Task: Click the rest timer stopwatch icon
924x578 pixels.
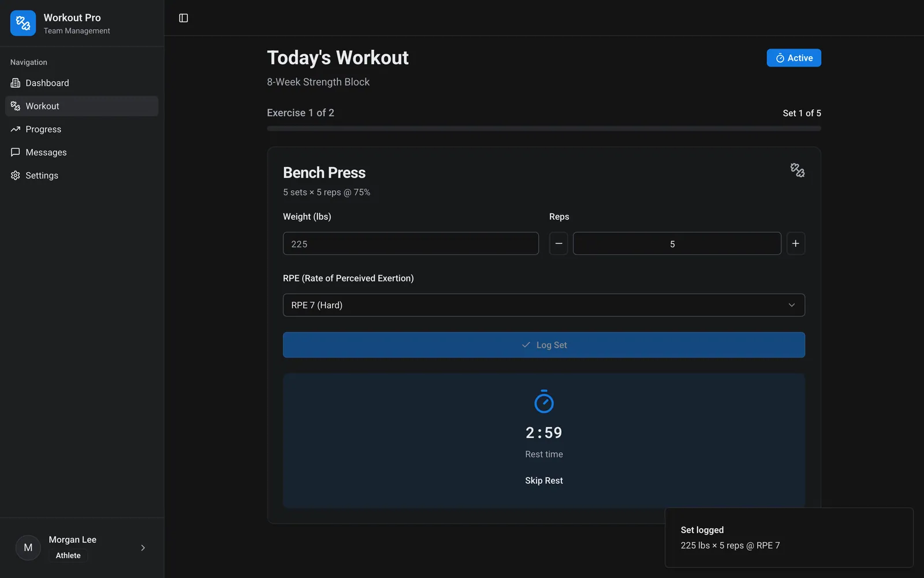Action: [x=544, y=402]
